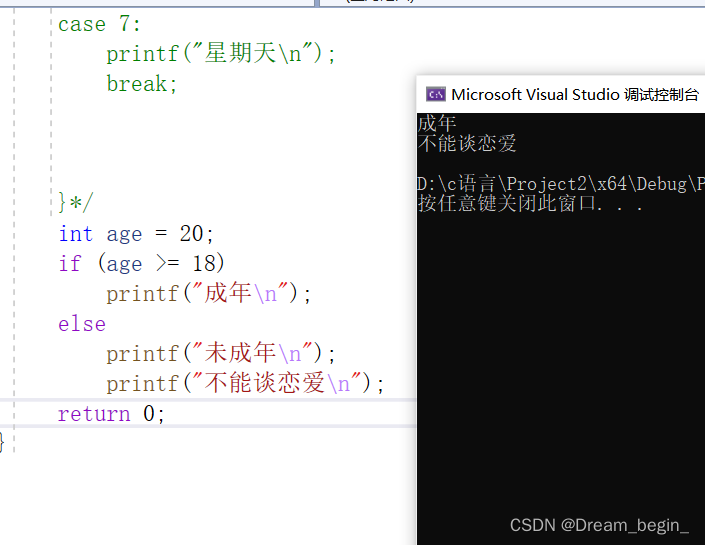Click the printf("不能谈恋爱\n") code line

click(x=245, y=383)
